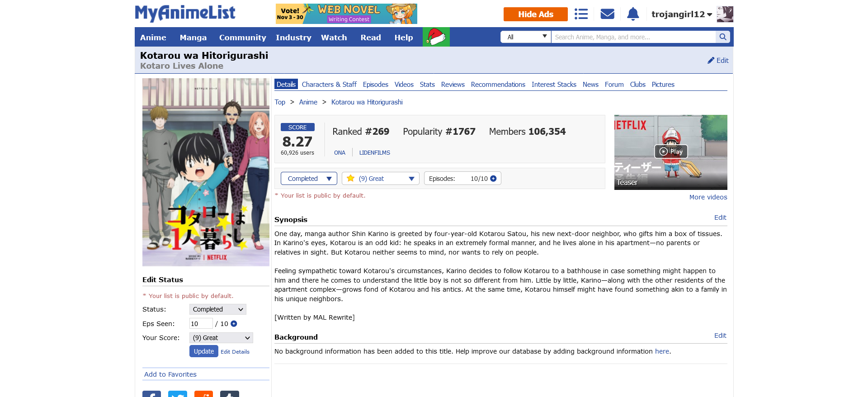Open the Anime menu in navbar
The image size is (868, 397).
point(153,38)
